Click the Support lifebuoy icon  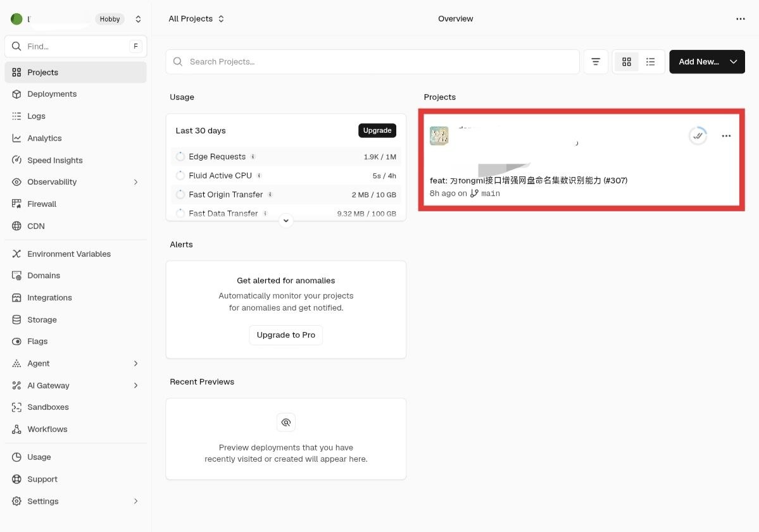point(16,479)
